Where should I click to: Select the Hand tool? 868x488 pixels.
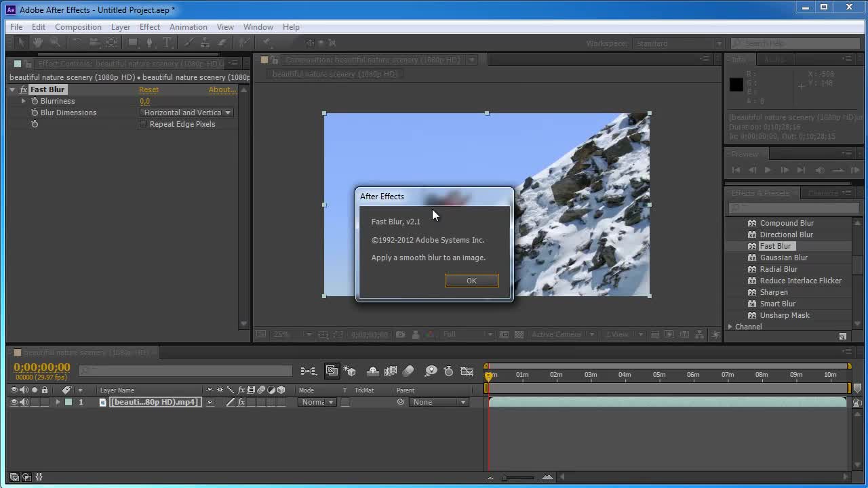coord(38,42)
